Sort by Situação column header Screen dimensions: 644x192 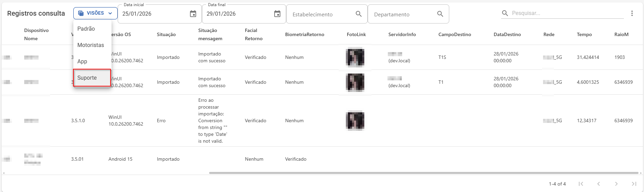(x=166, y=34)
